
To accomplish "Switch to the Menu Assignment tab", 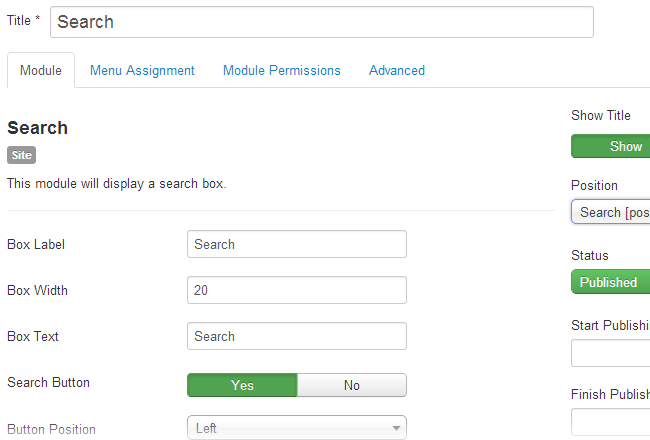I will [x=142, y=70].
